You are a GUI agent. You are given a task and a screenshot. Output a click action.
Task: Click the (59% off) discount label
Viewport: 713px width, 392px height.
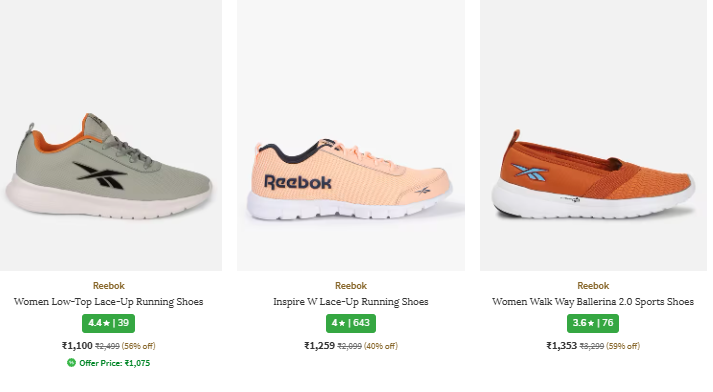[x=623, y=346]
